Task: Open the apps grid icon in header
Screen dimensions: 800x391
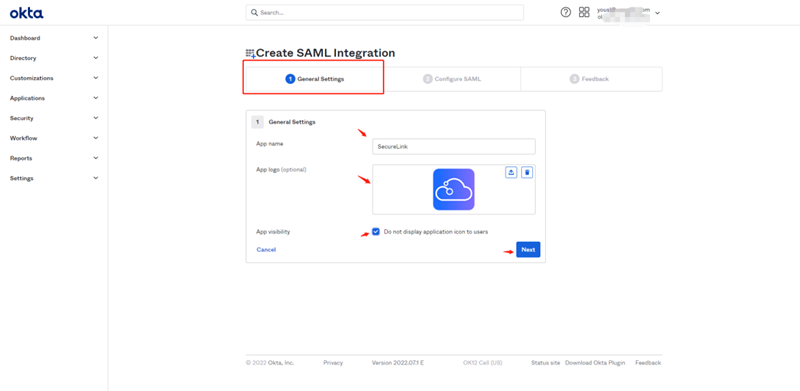Action: [584, 12]
